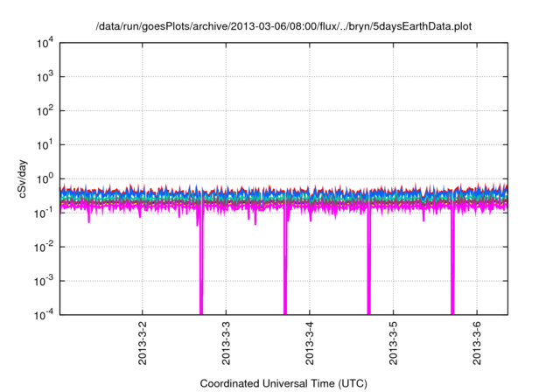
Task: Click the 2013-3-6 date tick label
Action: click(477, 343)
